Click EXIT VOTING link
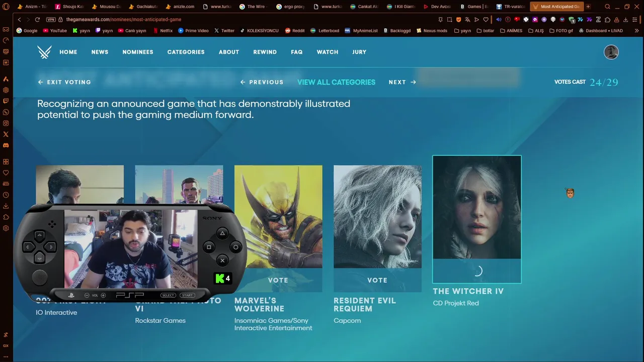 click(x=64, y=82)
